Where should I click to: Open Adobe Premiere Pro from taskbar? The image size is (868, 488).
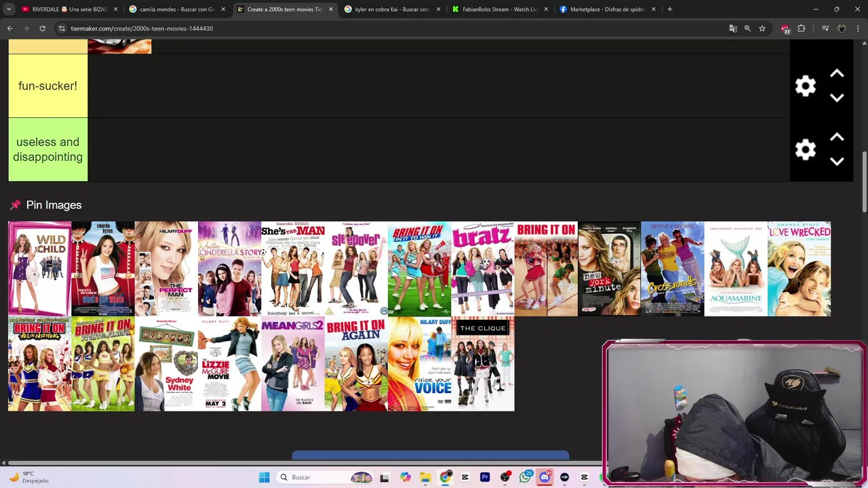click(x=485, y=477)
